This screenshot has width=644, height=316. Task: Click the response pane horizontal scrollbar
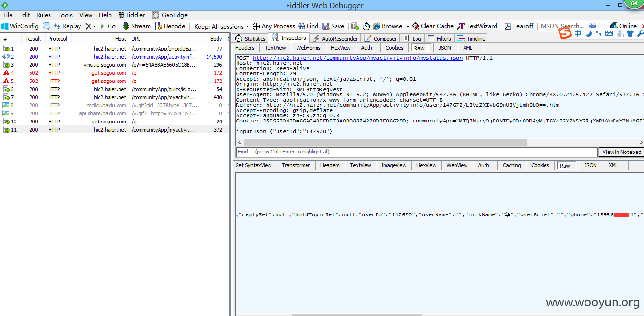click(357, 315)
